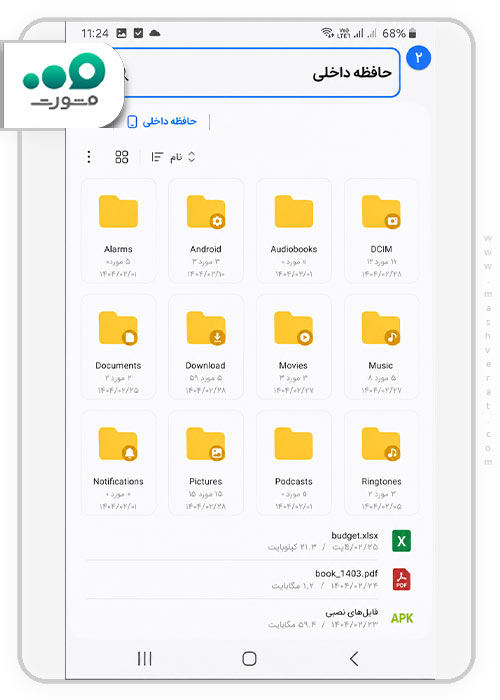The height and width of the screenshot is (700, 500).
Task: Click the phone storage icon in breadcrumb
Action: [x=132, y=121]
